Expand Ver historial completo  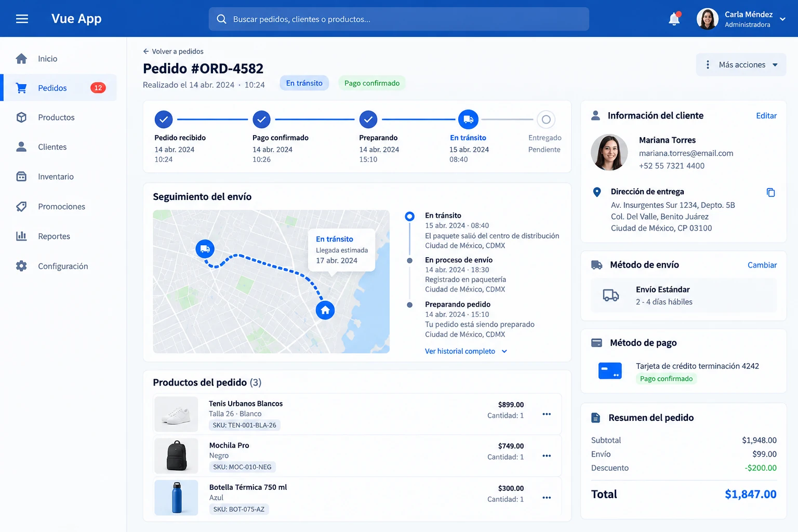click(466, 351)
